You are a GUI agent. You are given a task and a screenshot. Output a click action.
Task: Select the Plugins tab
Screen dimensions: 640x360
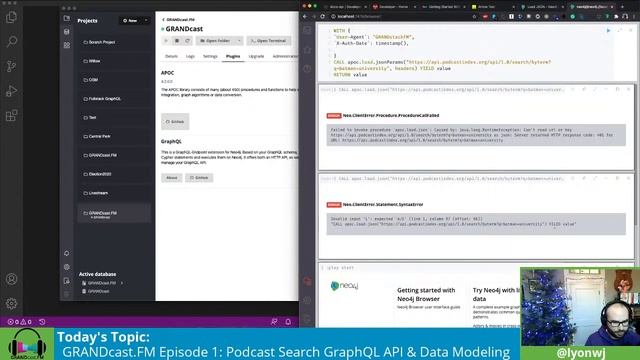pyautogui.click(x=233, y=56)
